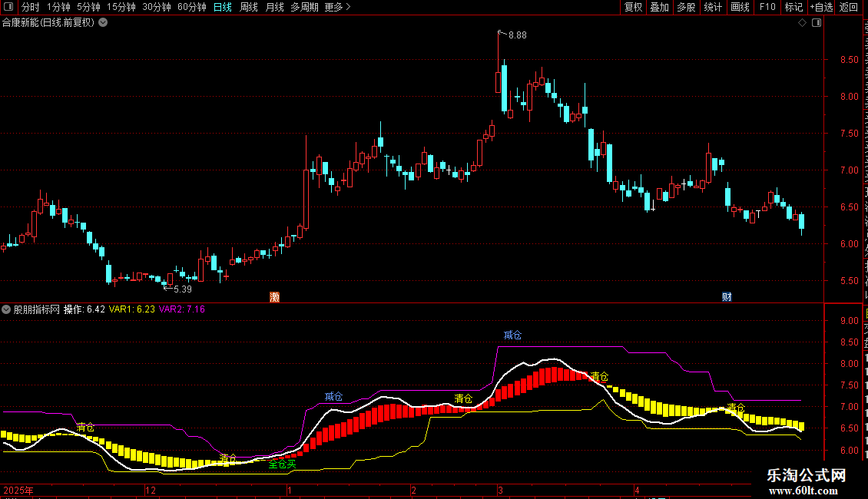Expand the 股朋指标网 indicator dropdown
This screenshot has height=499, width=868.
(6, 309)
